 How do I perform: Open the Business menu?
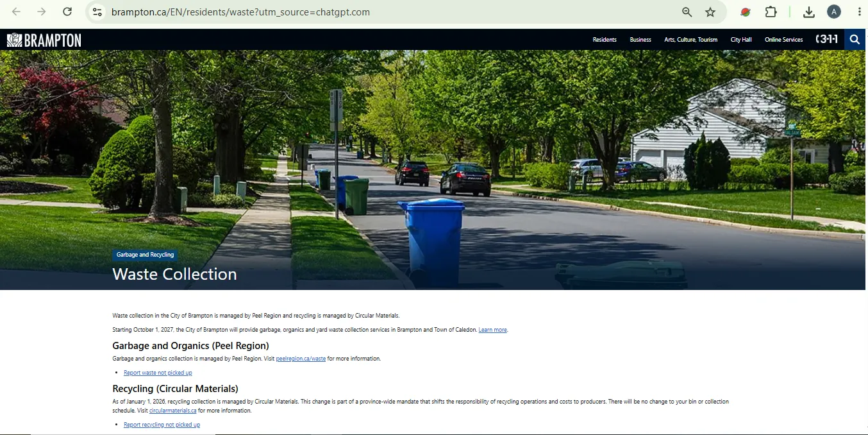(x=640, y=40)
